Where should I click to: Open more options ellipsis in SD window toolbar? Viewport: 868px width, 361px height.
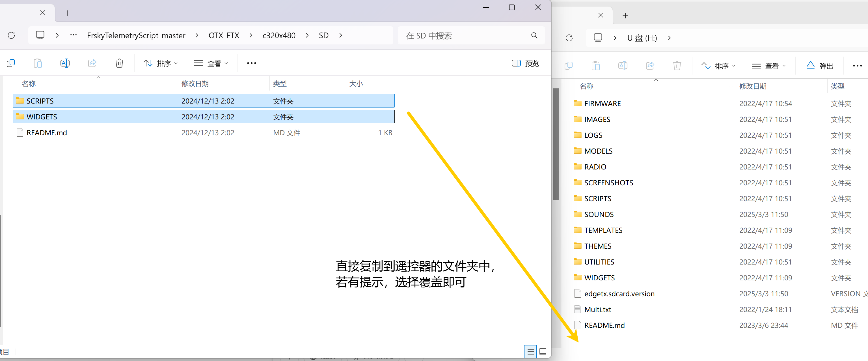(251, 63)
